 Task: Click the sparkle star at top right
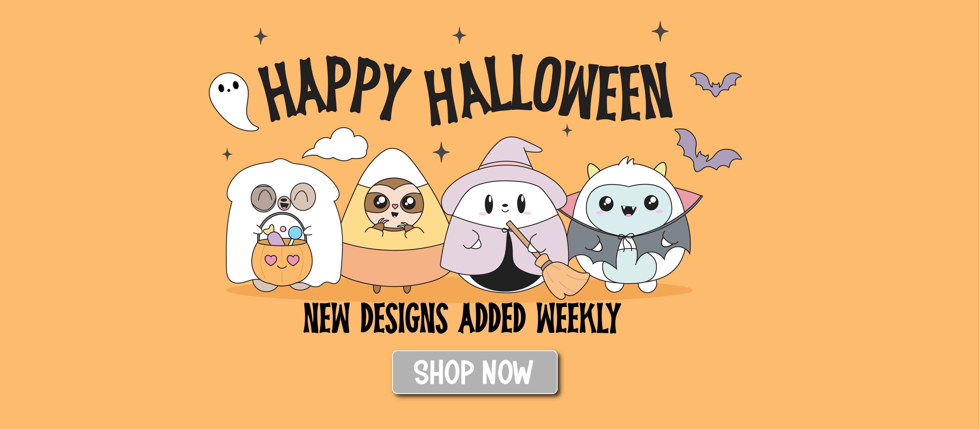pos(660,31)
